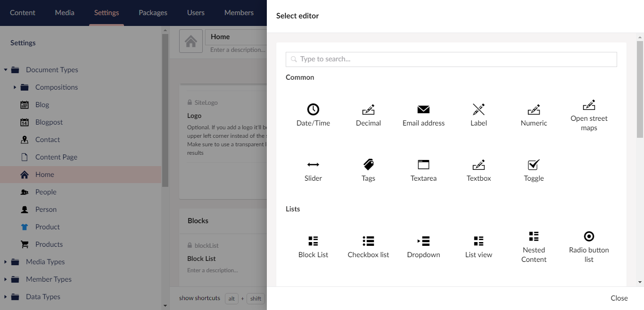Switch to the Packages section tab
644x310 pixels.
pyautogui.click(x=153, y=13)
